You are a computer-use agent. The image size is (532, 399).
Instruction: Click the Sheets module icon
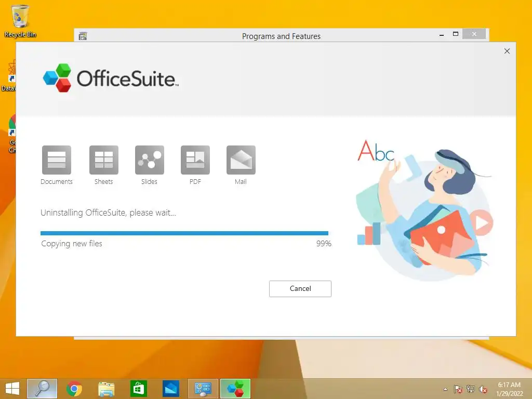pyautogui.click(x=104, y=160)
